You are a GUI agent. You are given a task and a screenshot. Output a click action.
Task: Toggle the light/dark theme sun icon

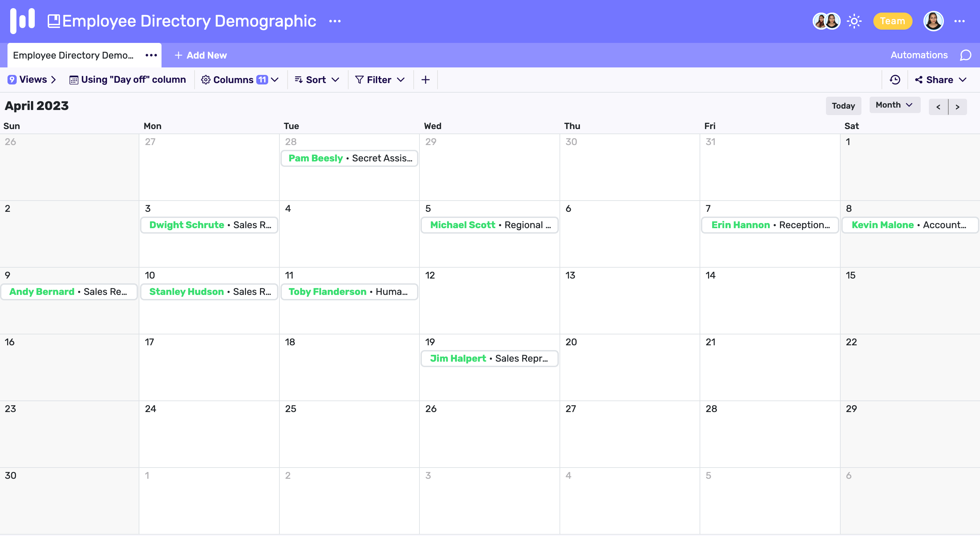854,21
